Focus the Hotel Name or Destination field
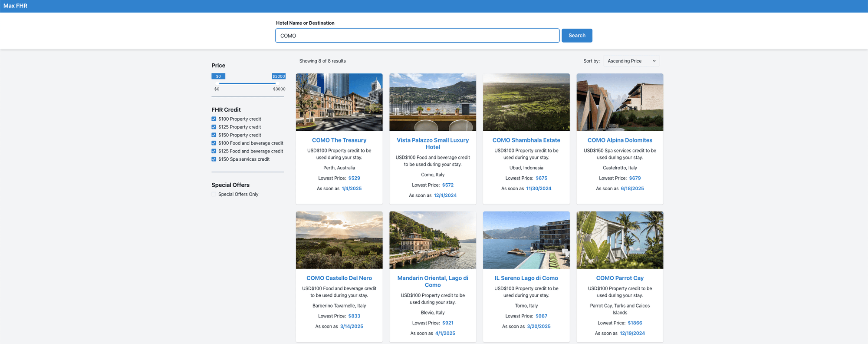Viewport: 868px width, 344px height. (417, 36)
